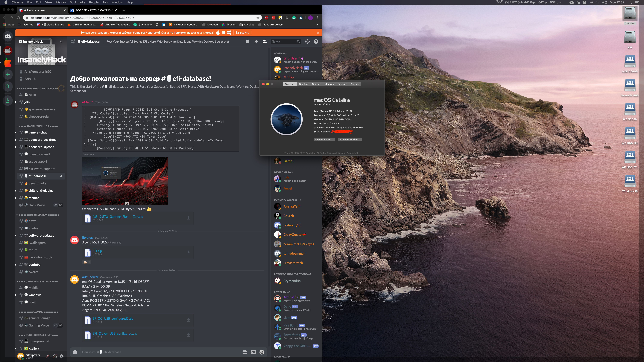Open Discord help question icon
The image size is (644, 362).
pos(316,42)
